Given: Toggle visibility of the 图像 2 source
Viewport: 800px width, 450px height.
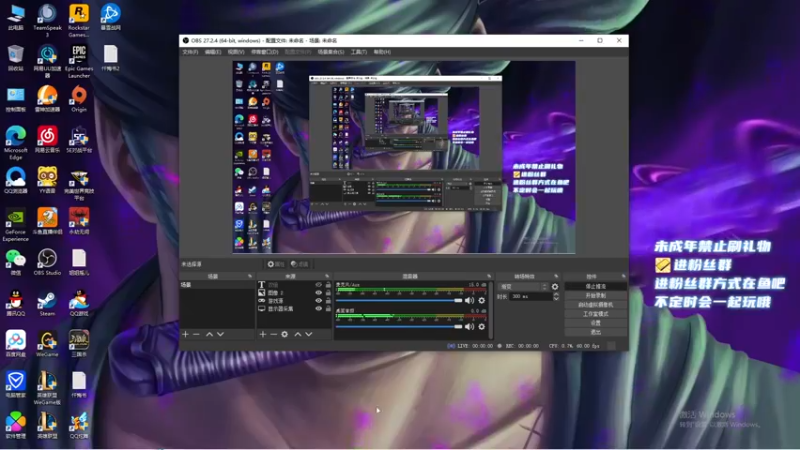Looking at the screenshot, I should (318, 293).
